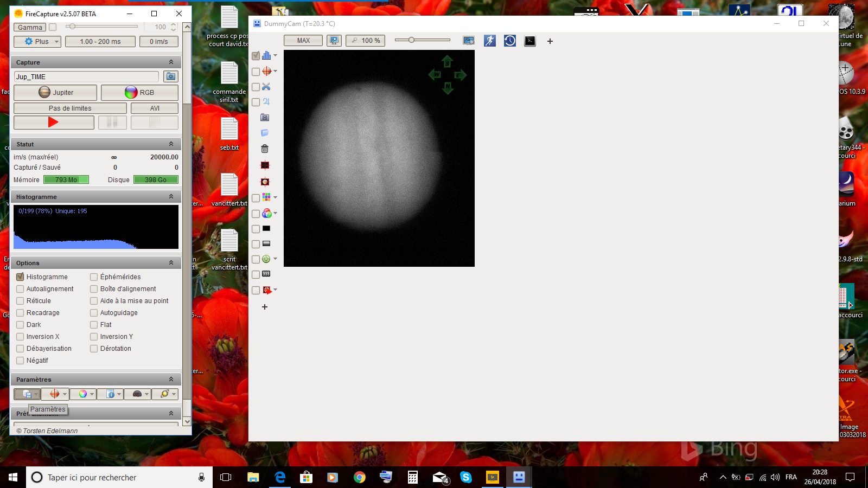This screenshot has width=868, height=488.
Task: Click the blue running man icon
Action: point(490,41)
